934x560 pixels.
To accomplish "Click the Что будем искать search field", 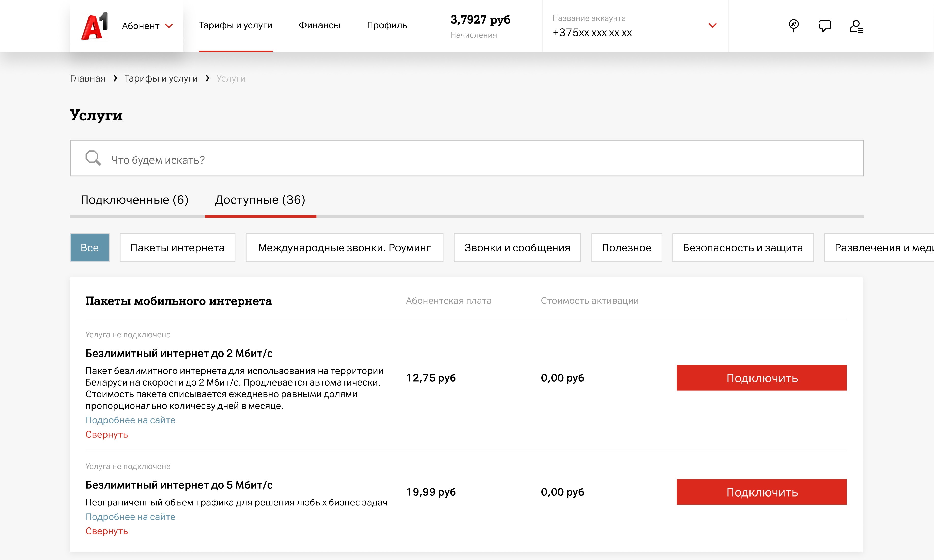I will 467,160.
